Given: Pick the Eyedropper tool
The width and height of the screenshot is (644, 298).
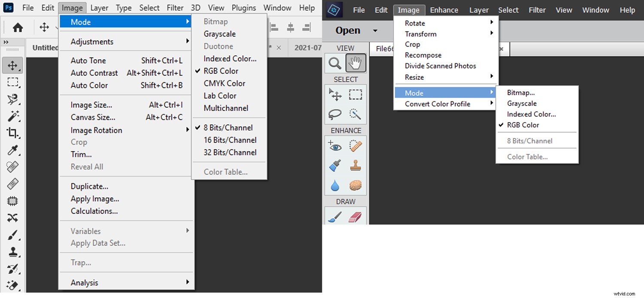Looking at the screenshot, I should pos(12,150).
